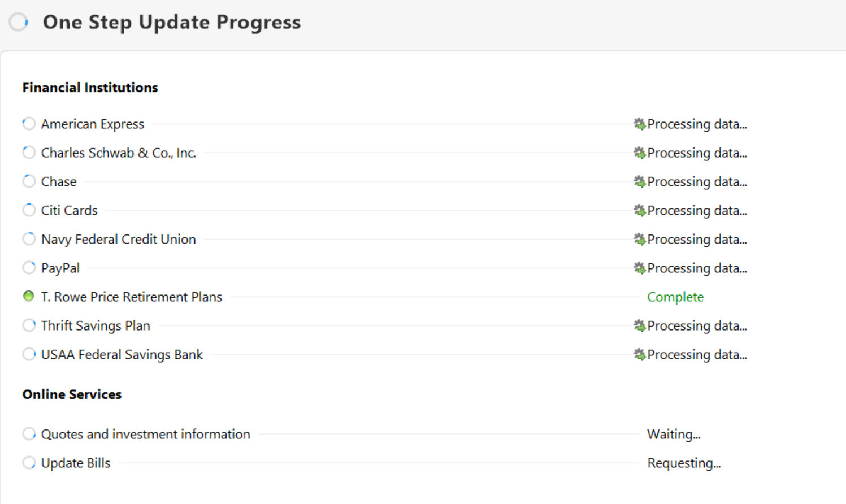Screen dimensions: 846x504
Task: Click the spinner beside Thrift Savings Plan
Action: [x=29, y=325]
